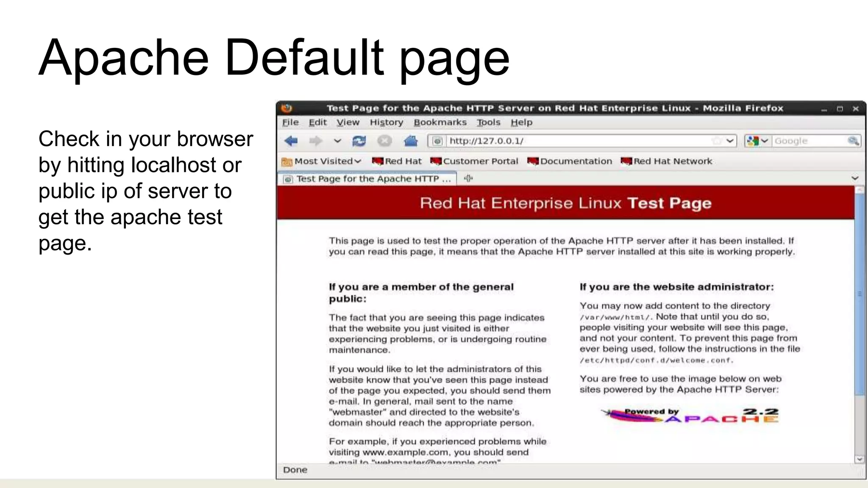Open the Edit menu
Screen dimensions: 868x488
(x=317, y=122)
